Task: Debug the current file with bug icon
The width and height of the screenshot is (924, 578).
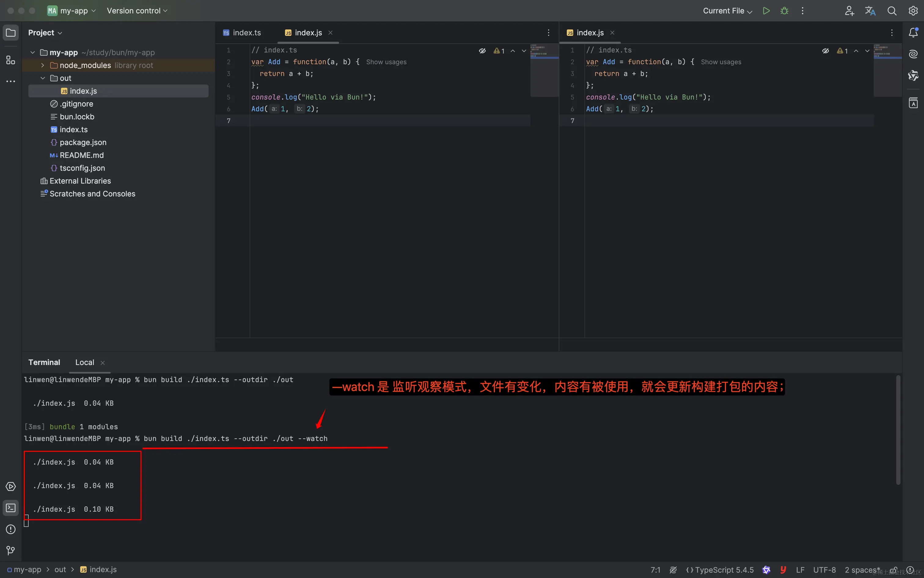Action: point(784,11)
